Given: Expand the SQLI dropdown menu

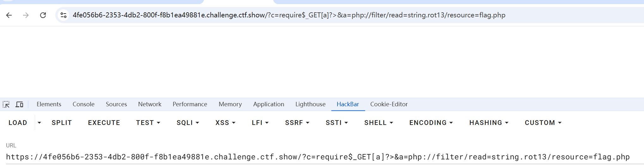Looking at the screenshot, I should pos(188,123).
